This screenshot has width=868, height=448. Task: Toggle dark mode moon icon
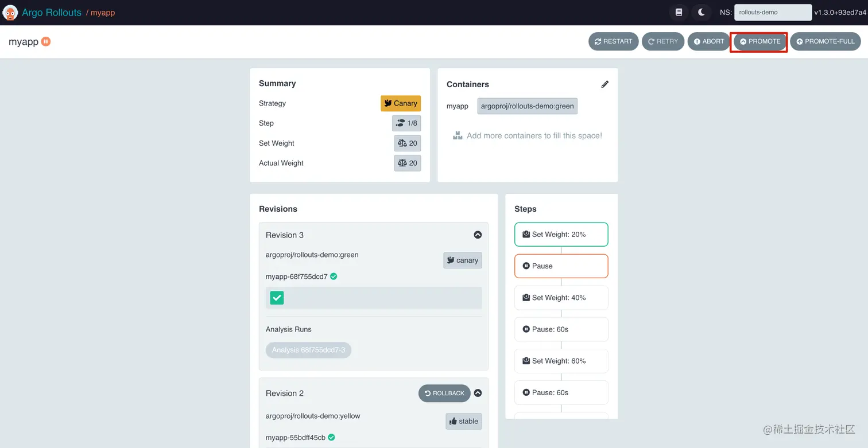(702, 12)
